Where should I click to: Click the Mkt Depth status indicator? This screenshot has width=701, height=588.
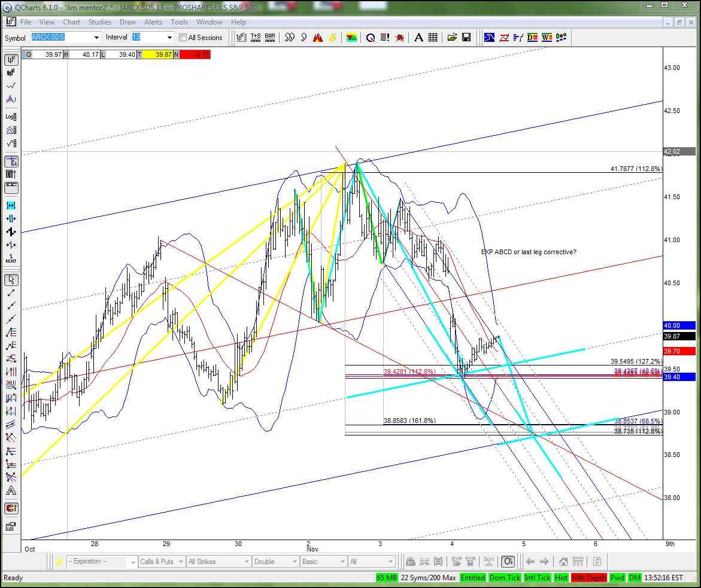pos(589,578)
